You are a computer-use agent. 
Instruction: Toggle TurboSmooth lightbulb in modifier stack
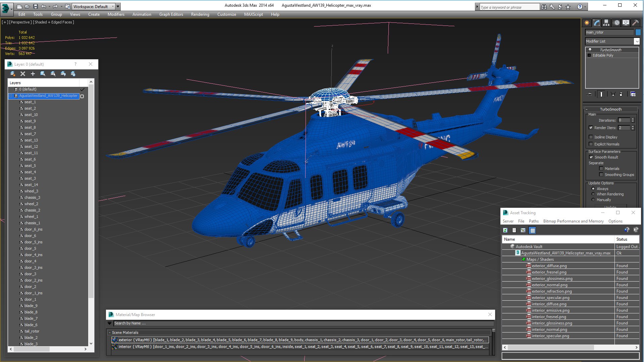(x=590, y=50)
